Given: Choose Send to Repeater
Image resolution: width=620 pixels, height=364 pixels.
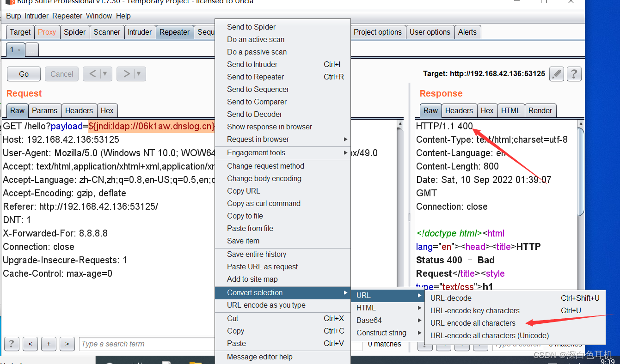Looking at the screenshot, I should pos(283,77).
